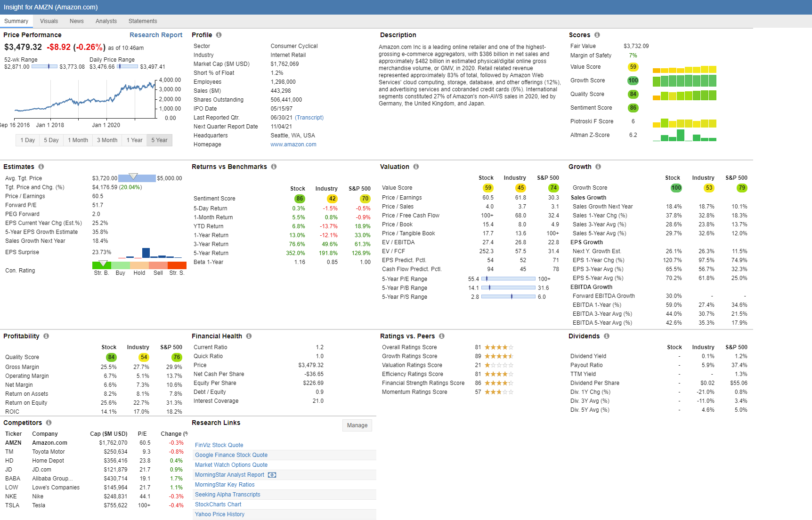
Task: Open the News tab
Action: [x=76, y=21]
